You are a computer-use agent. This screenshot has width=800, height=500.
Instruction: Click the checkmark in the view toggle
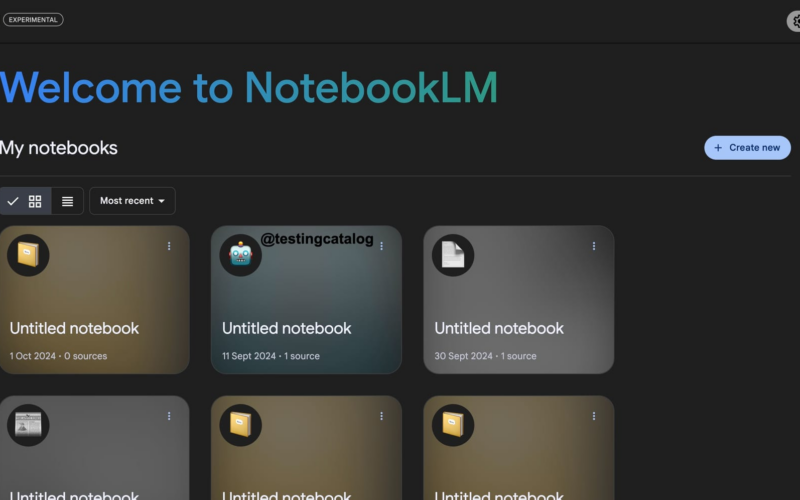pyautogui.click(x=13, y=201)
